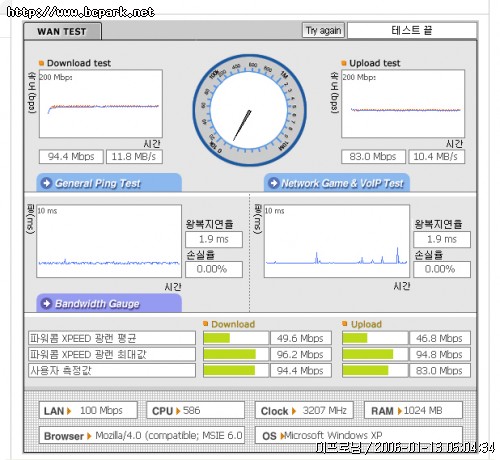Select the Mozilla/4.0 browser string
This screenshot has width=500, height=460.
(169, 436)
